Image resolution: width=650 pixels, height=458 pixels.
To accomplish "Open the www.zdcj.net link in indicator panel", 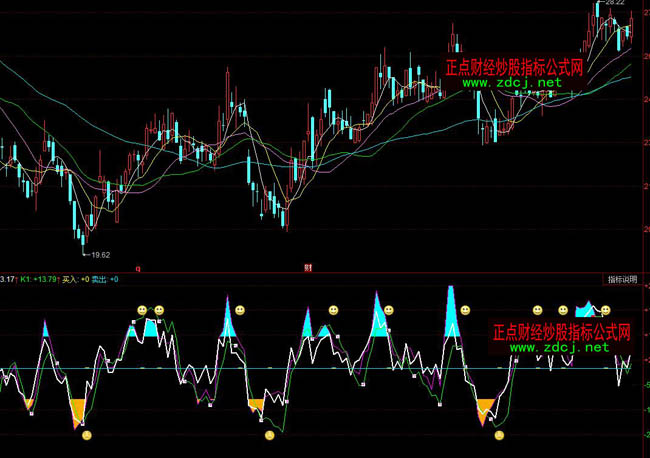I will [560, 349].
